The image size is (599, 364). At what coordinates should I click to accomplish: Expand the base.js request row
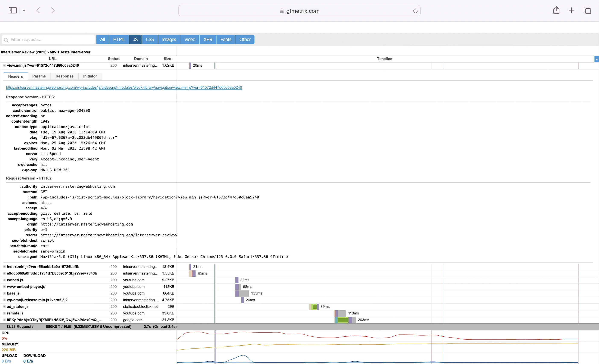(x=4, y=293)
